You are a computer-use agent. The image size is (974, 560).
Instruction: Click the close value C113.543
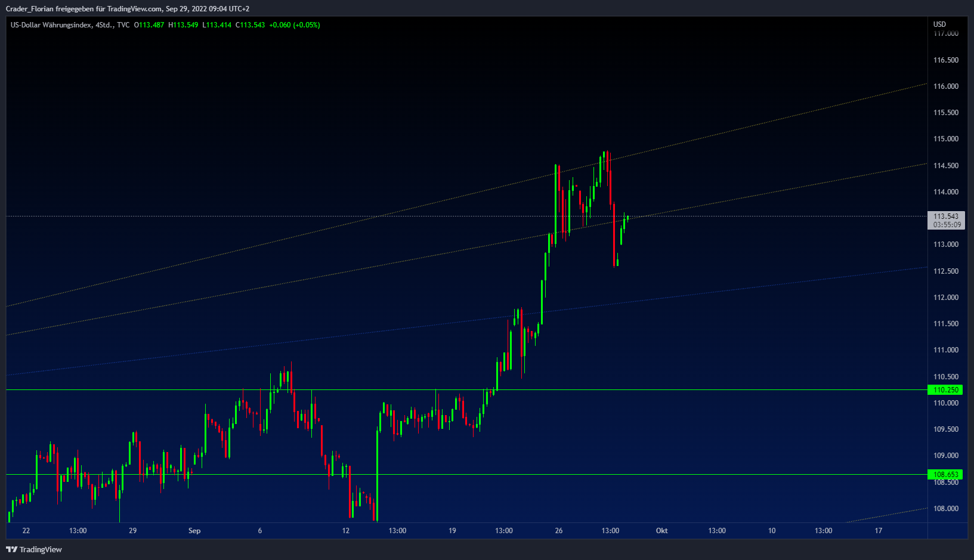251,25
